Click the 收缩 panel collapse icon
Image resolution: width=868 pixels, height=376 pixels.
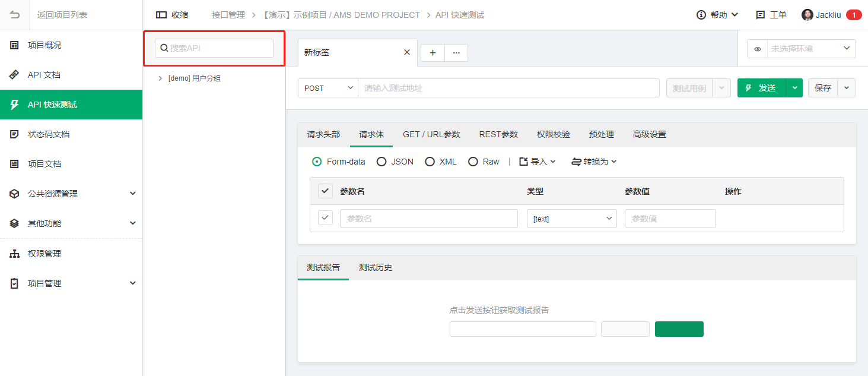(161, 15)
